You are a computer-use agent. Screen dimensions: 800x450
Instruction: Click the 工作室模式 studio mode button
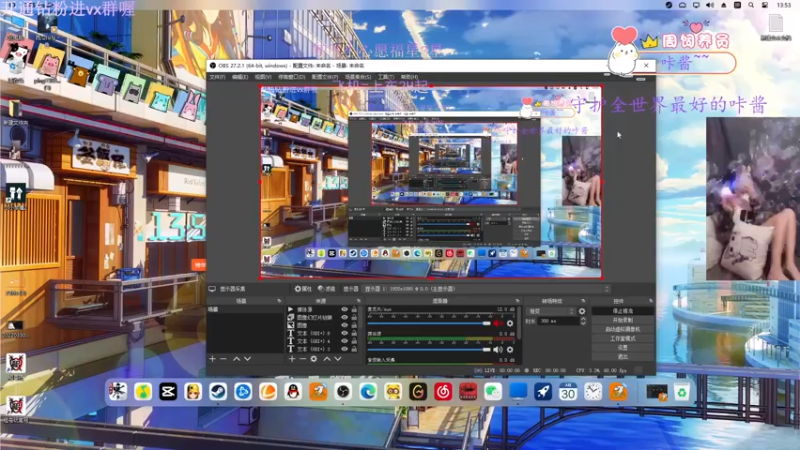tap(622, 338)
